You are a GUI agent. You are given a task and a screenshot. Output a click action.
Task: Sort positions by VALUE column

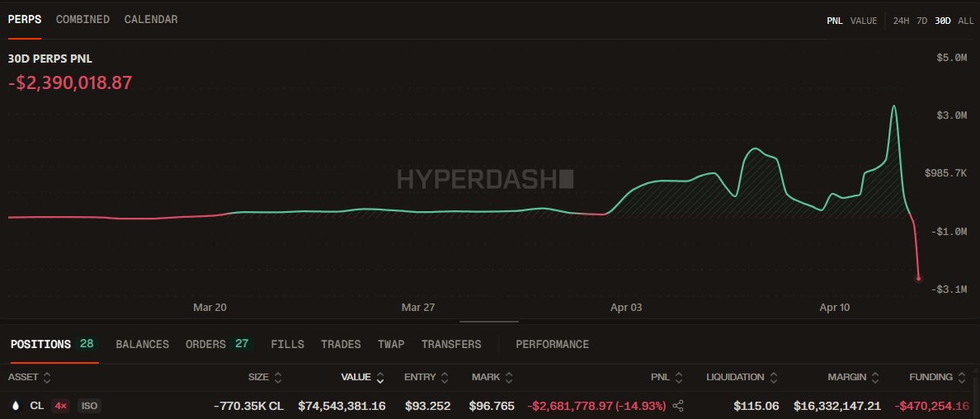(362, 377)
